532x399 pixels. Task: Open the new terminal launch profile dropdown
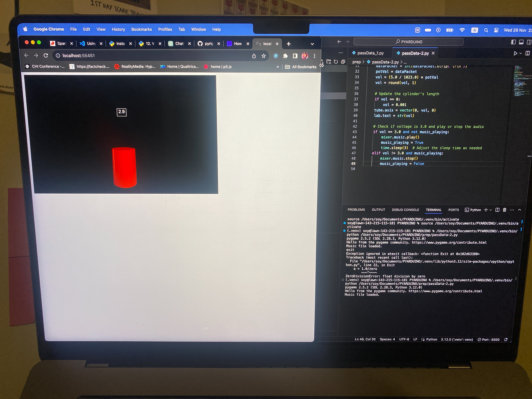[x=491, y=210]
